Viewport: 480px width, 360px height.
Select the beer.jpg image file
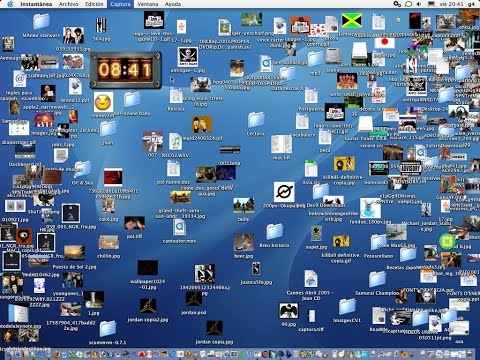tap(244, 242)
